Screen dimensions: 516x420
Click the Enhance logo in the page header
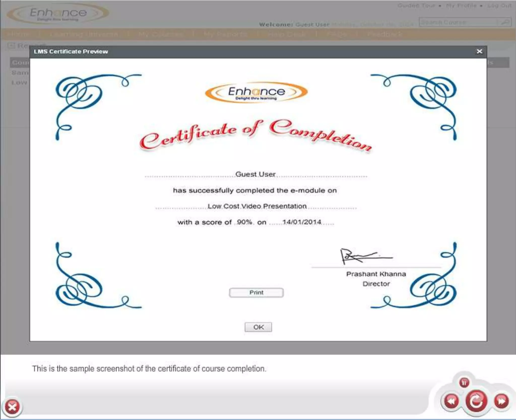click(x=58, y=14)
